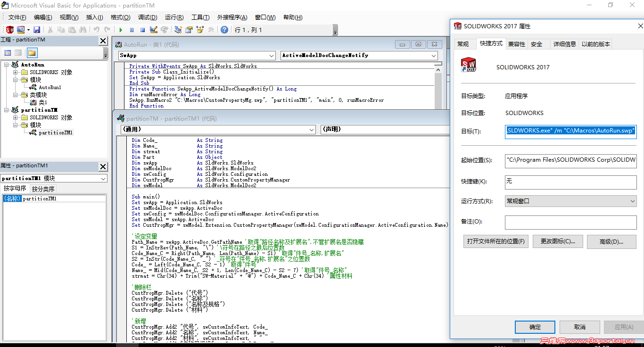Collapse the 类模块 folder
The height and width of the screenshot is (347, 644).
(16, 95)
